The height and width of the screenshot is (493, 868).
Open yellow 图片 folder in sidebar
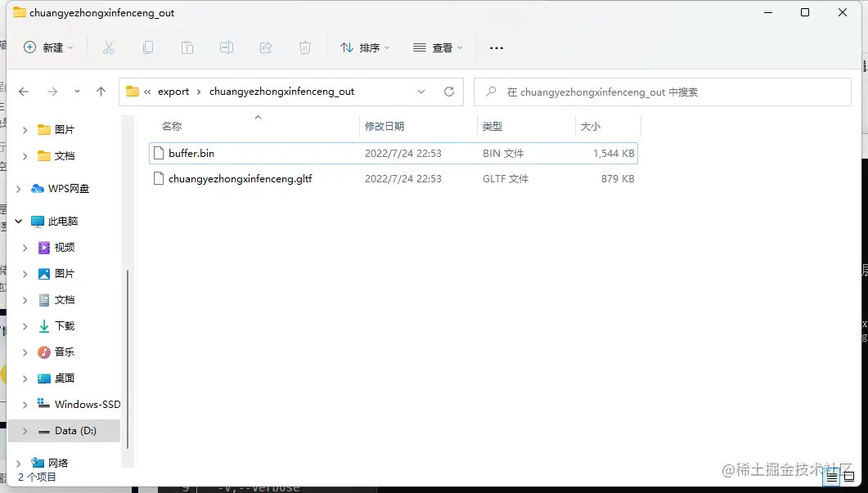point(56,129)
